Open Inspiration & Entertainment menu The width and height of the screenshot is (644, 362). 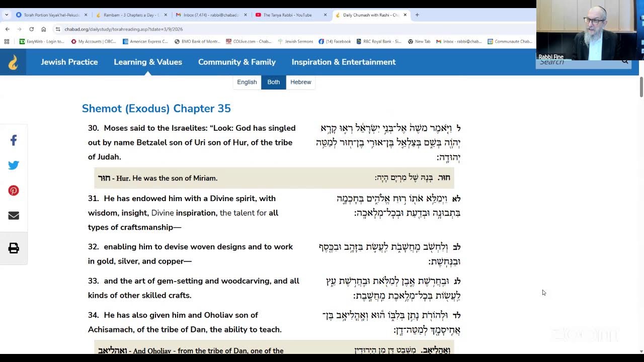pyautogui.click(x=344, y=62)
